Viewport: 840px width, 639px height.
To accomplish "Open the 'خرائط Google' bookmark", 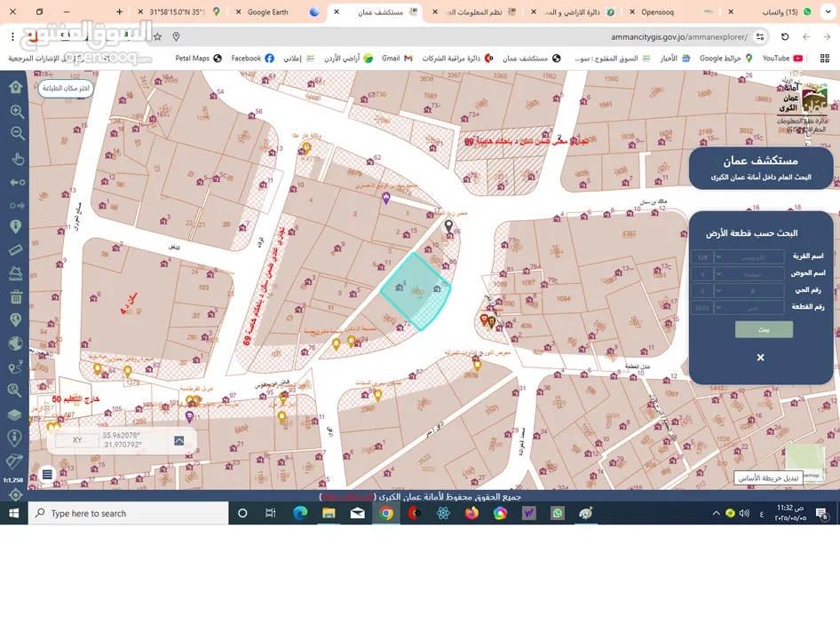I will [725, 58].
